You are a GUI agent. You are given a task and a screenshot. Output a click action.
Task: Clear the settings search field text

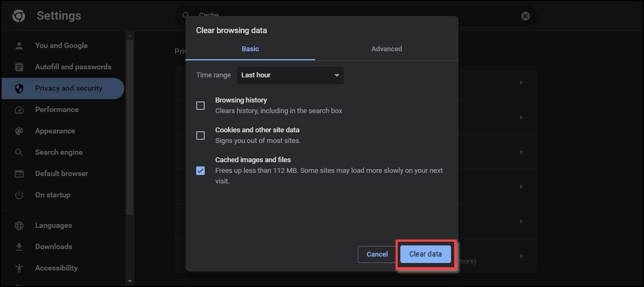[x=526, y=16]
